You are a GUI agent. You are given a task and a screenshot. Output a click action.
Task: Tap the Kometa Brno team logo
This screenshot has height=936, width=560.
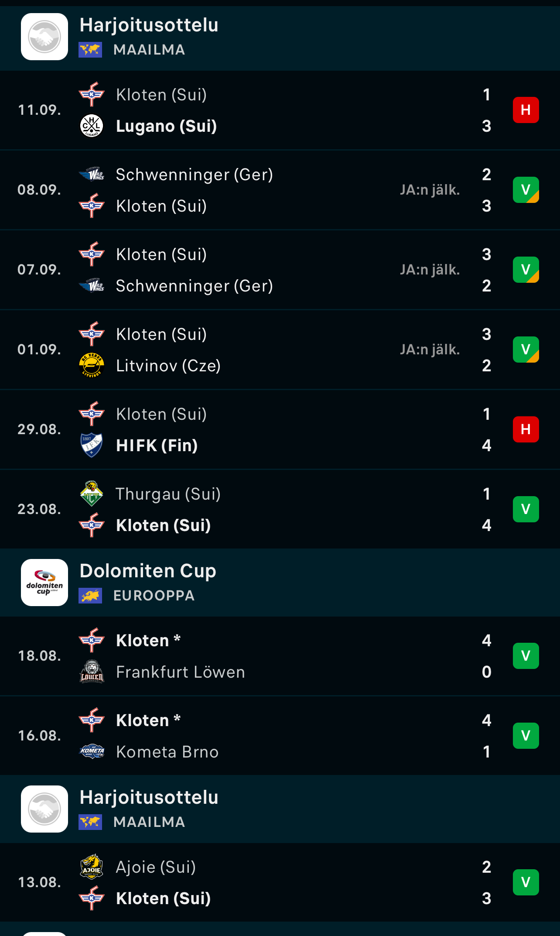[x=92, y=751]
